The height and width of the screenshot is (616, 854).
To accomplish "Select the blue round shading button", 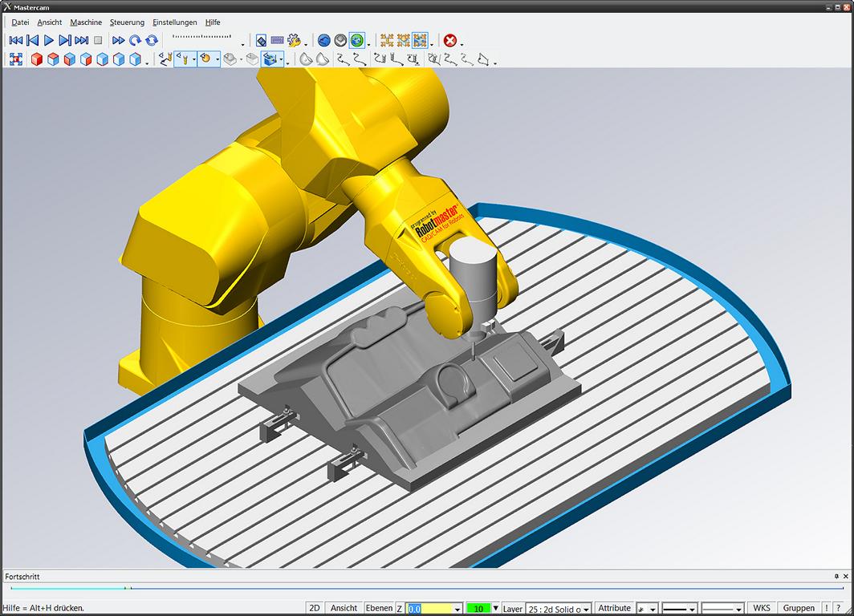I will pos(324,40).
